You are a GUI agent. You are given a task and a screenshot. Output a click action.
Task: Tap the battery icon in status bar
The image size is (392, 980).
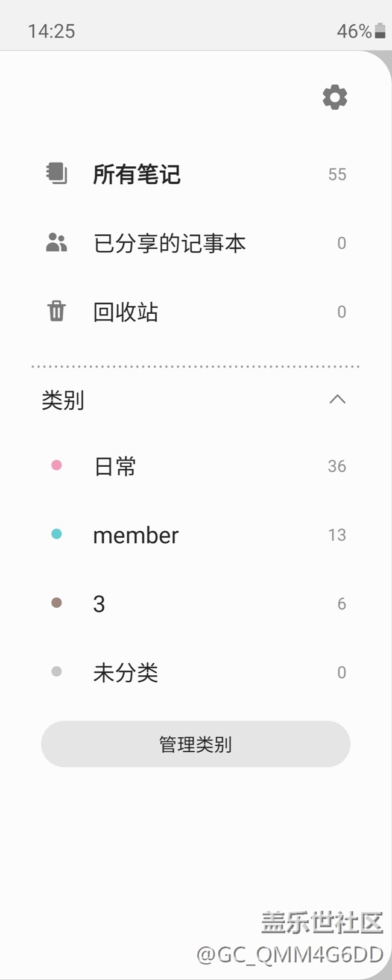[x=380, y=31]
